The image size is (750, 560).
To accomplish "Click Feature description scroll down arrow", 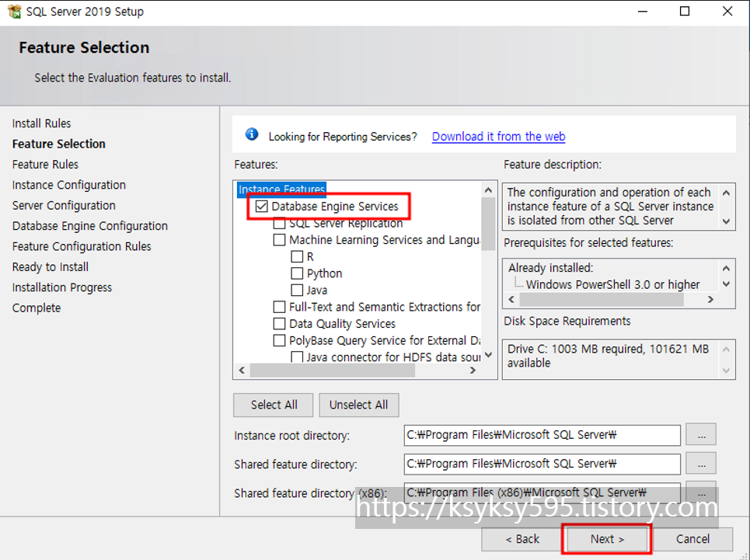I will click(726, 221).
